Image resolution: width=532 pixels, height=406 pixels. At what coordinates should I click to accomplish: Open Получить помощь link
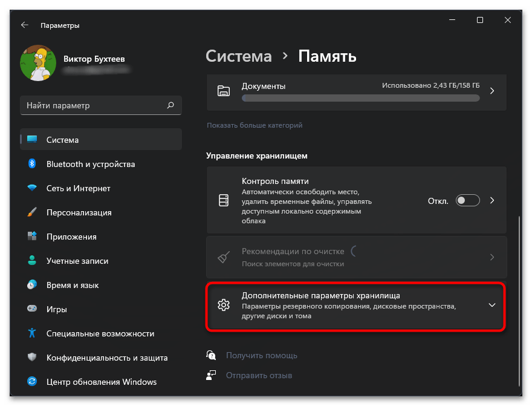pyautogui.click(x=261, y=355)
